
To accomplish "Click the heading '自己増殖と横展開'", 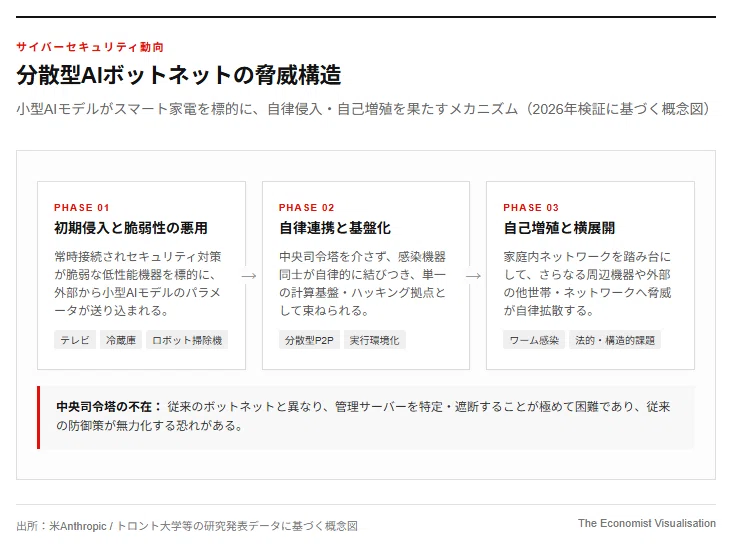I will pyautogui.click(x=559, y=228).
